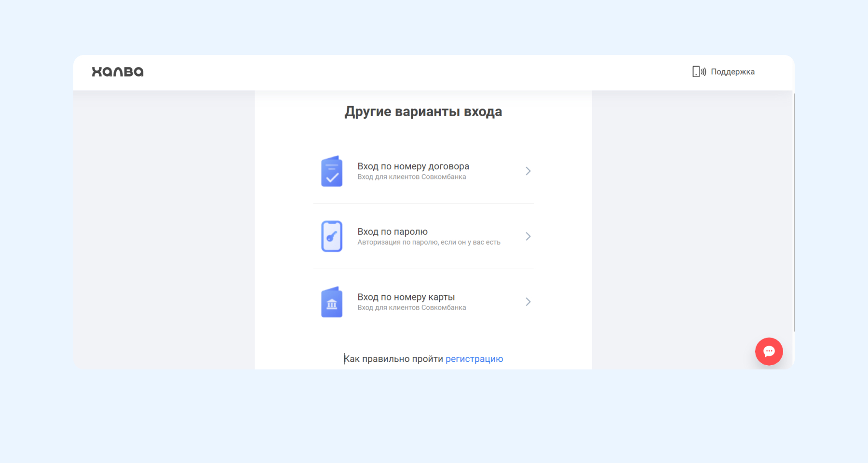Expand the chevron beside Вход по номеру карты
The width and height of the screenshot is (868, 463).
pyautogui.click(x=528, y=302)
